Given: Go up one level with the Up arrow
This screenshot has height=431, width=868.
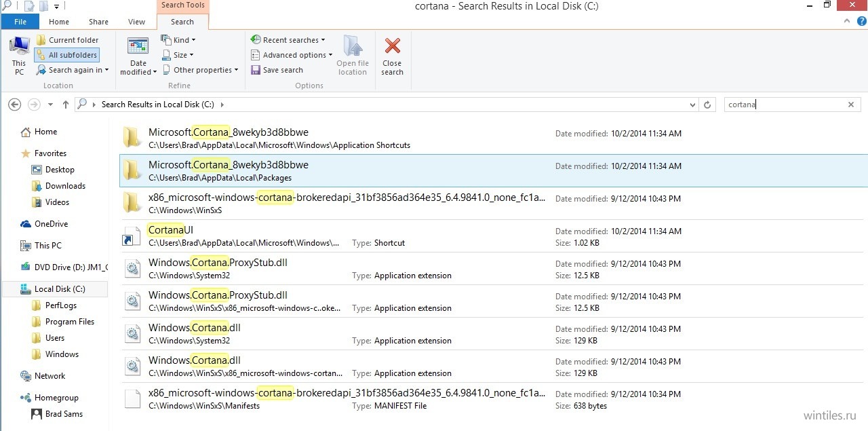Looking at the screenshot, I should point(66,105).
